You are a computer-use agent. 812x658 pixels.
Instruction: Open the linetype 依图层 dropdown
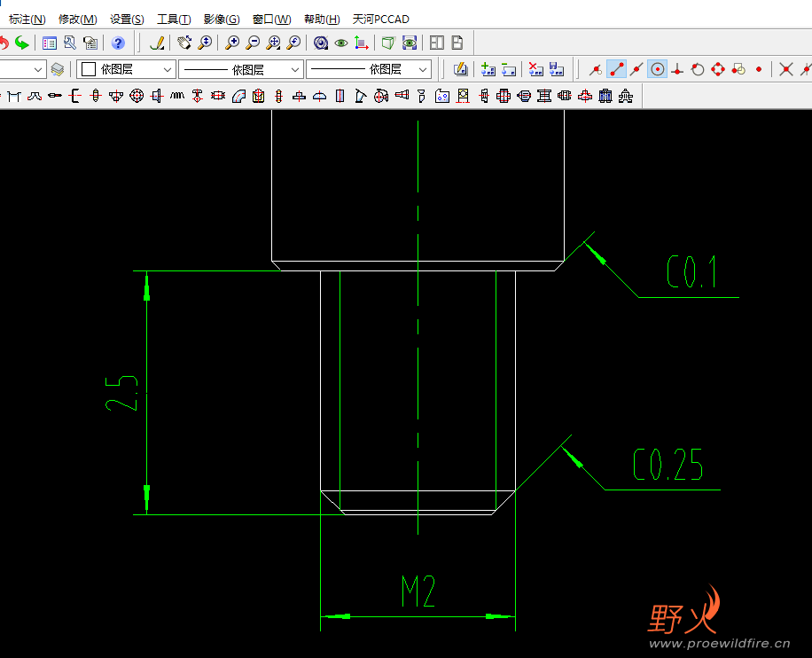pos(241,69)
